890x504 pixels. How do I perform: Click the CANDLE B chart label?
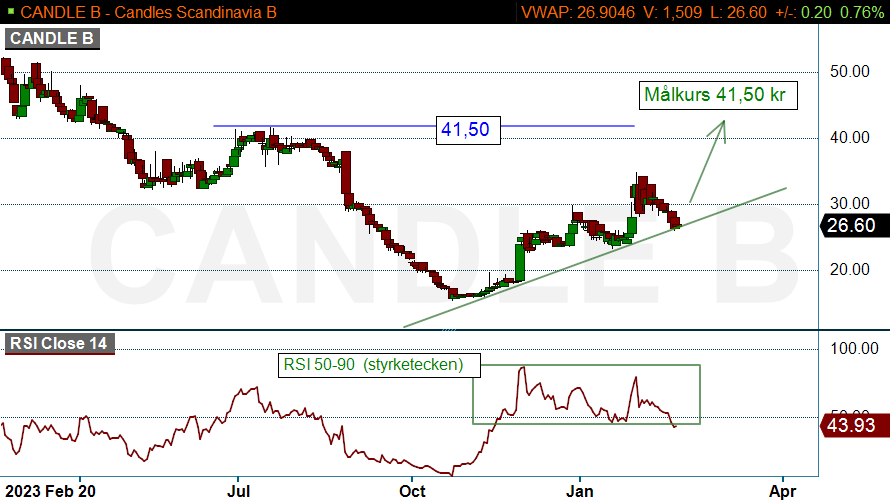[x=52, y=39]
